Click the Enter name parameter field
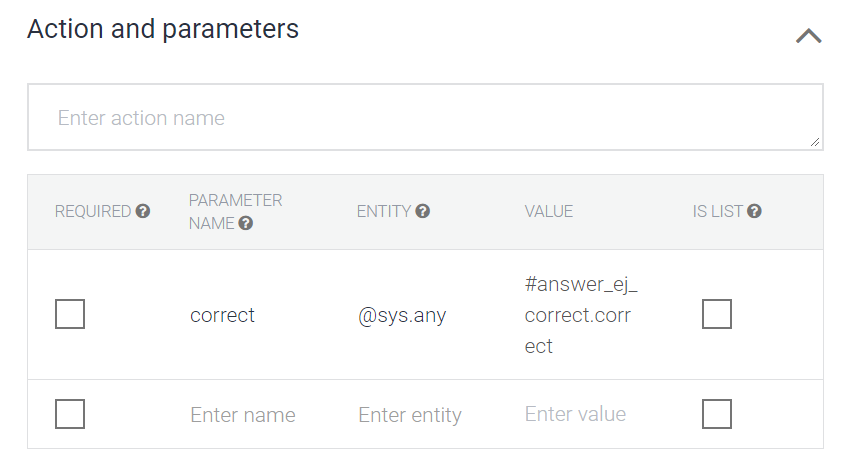This screenshot has height=462, width=847. pyautogui.click(x=243, y=415)
